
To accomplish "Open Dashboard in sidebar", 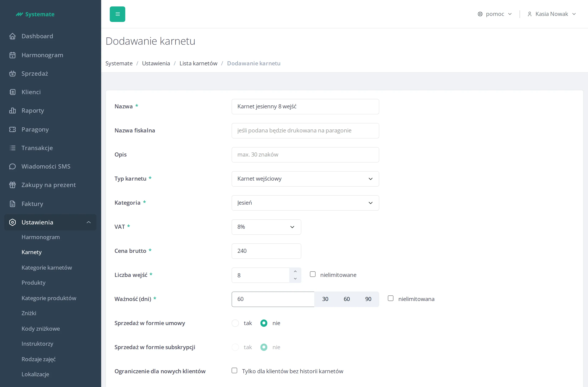I will pos(37,36).
